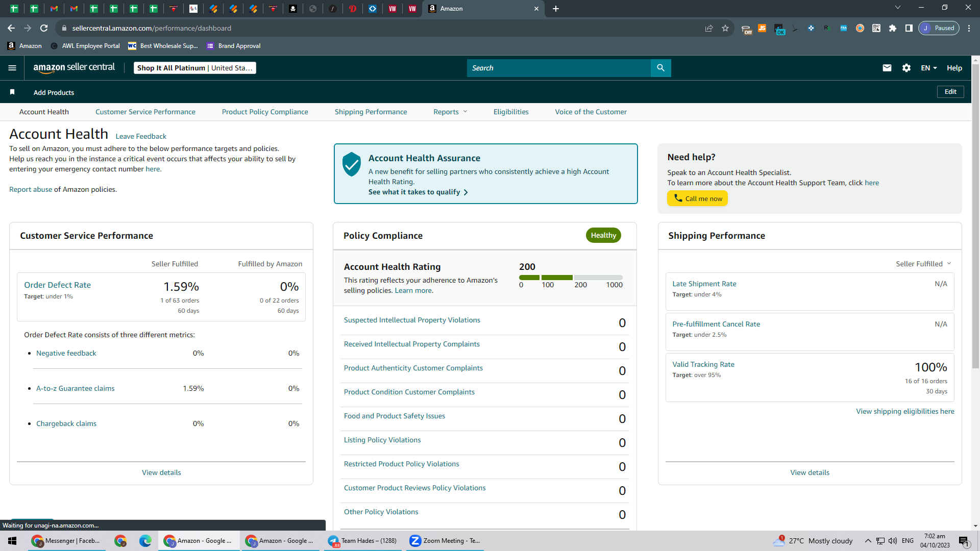Open the Shipping Performance tab
The image size is (980, 551).
click(x=371, y=112)
